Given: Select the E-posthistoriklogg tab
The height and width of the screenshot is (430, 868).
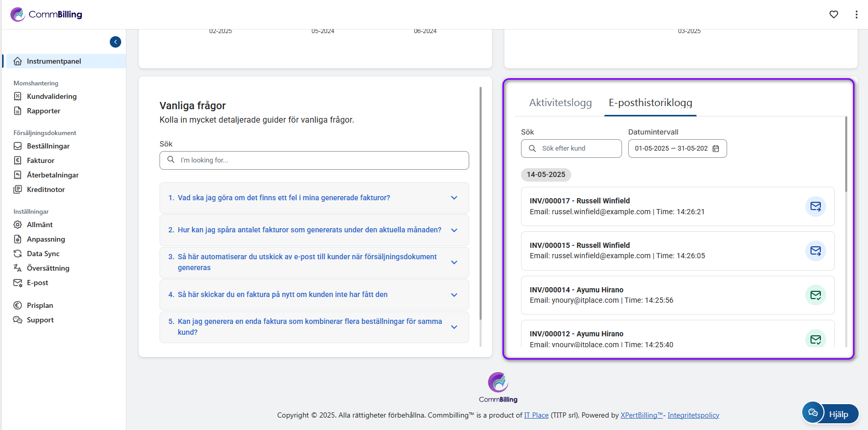Looking at the screenshot, I should [x=650, y=102].
